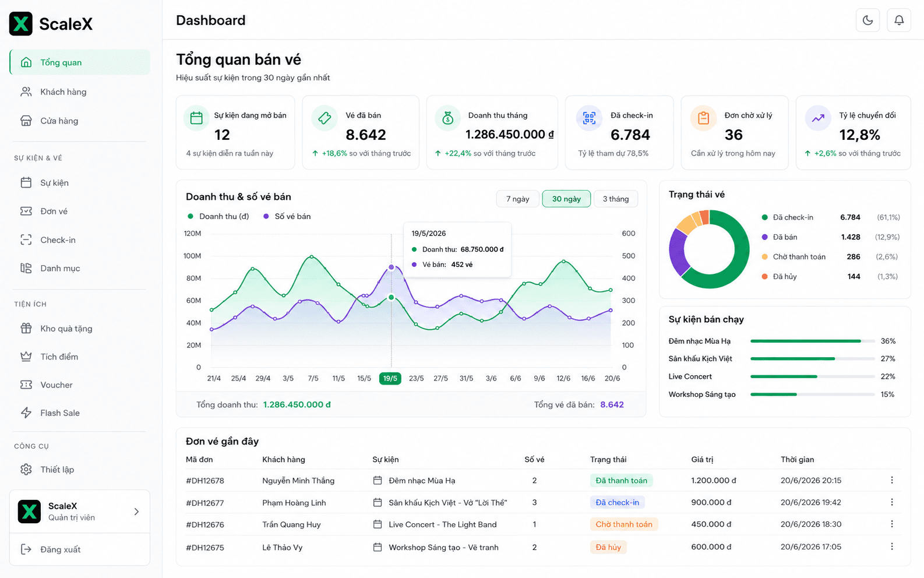Screen dimensions: 924x578
Task: Click the calendar icon beside Đêm nhạc Mùa Hạ row
Action: click(378, 481)
